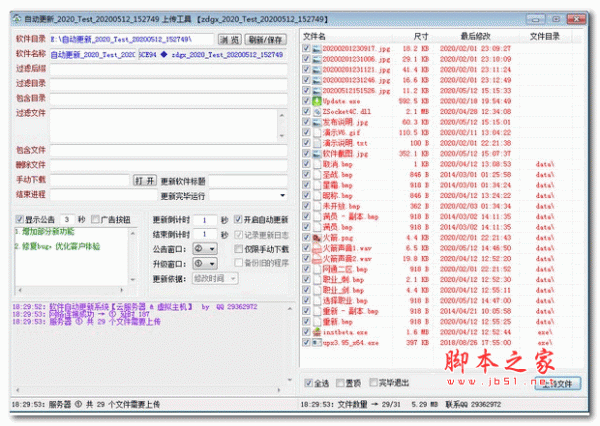
Task: Click the announcement text box scroll down arrow
Action: (132, 280)
